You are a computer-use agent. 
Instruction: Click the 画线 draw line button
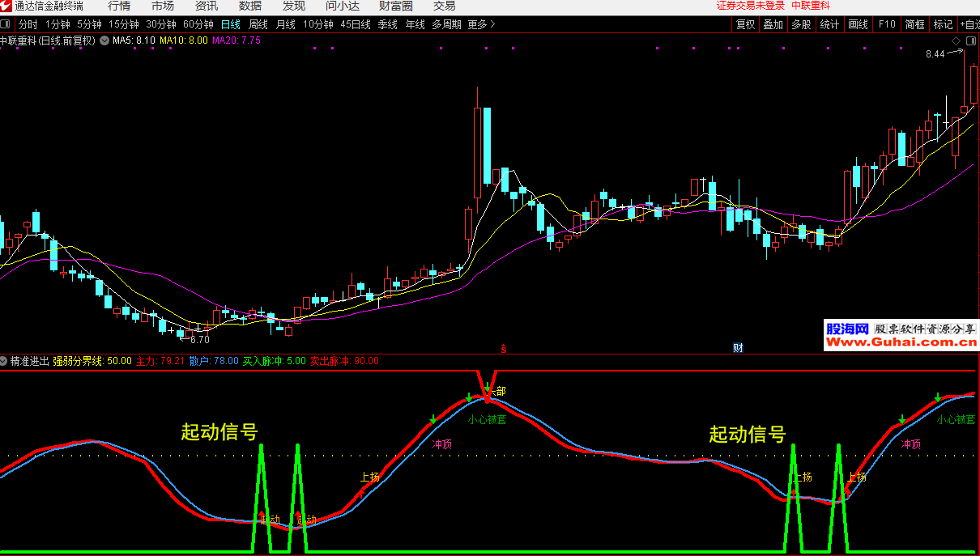pos(858,24)
